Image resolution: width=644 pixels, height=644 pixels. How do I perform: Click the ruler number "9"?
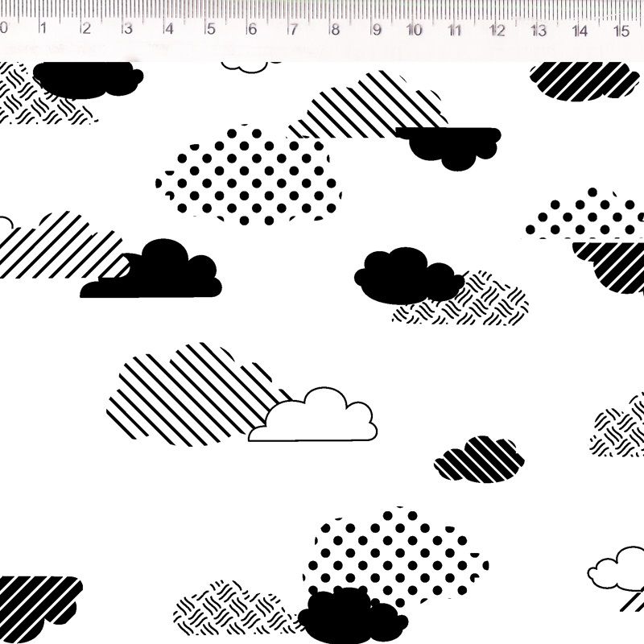click(377, 30)
